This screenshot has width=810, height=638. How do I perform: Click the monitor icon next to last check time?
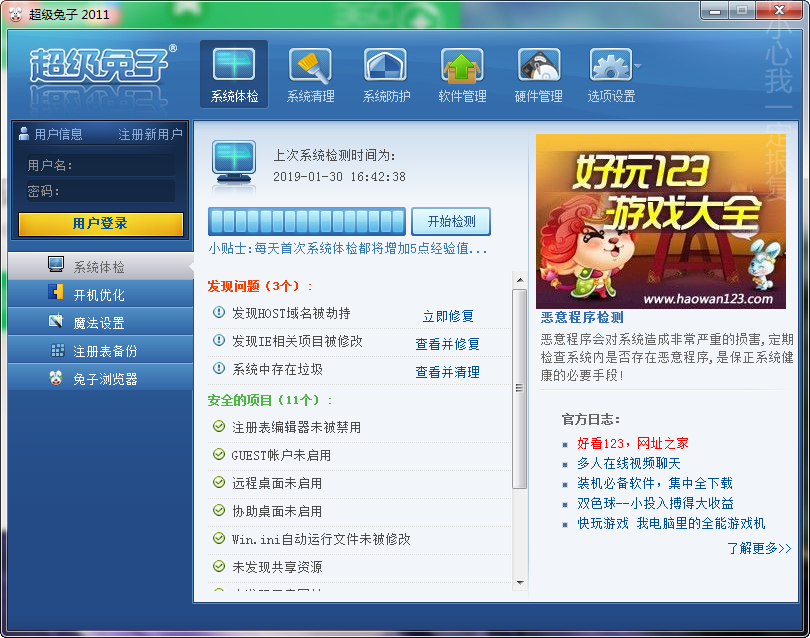(x=234, y=162)
